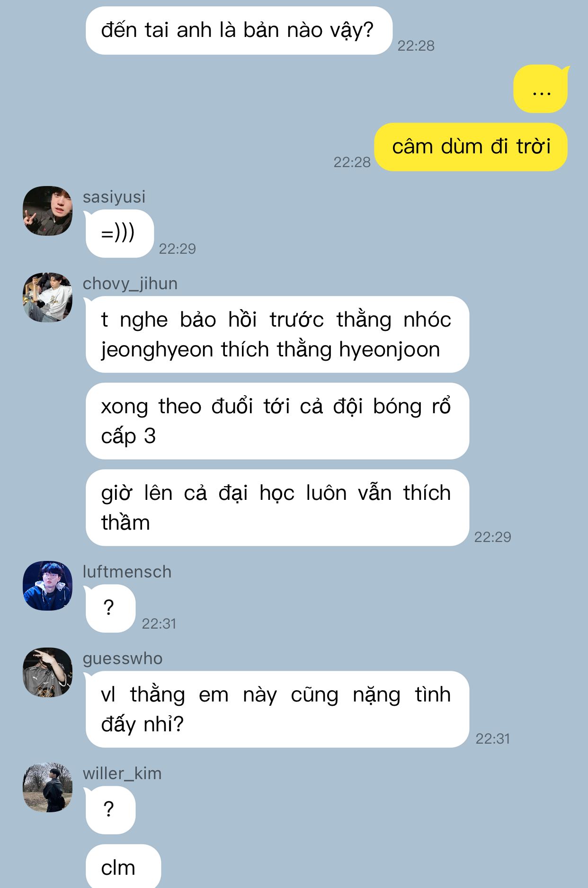Select the "vl thằng em này" message

point(277,709)
